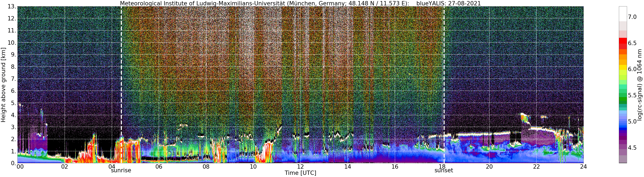Click the colorbar tick label '5.5'
Image resolution: width=644 pixels, height=177 pixels.
(x=632, y=95)
